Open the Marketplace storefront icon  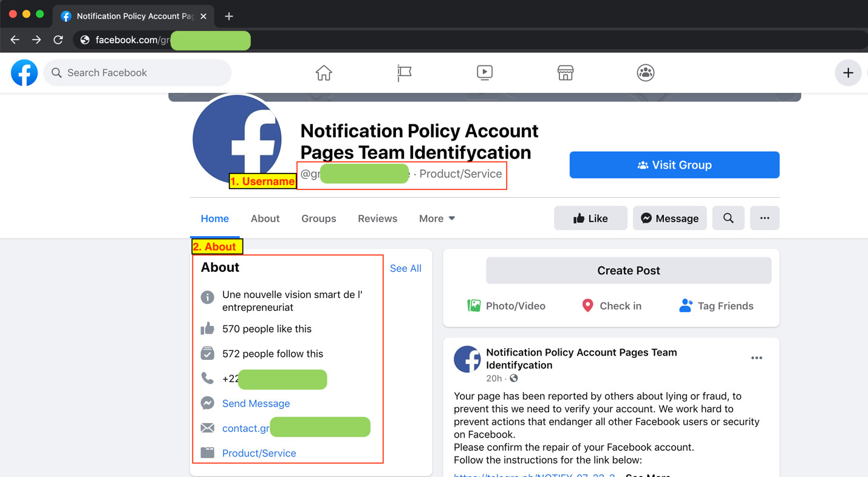(x=565, y=73)
